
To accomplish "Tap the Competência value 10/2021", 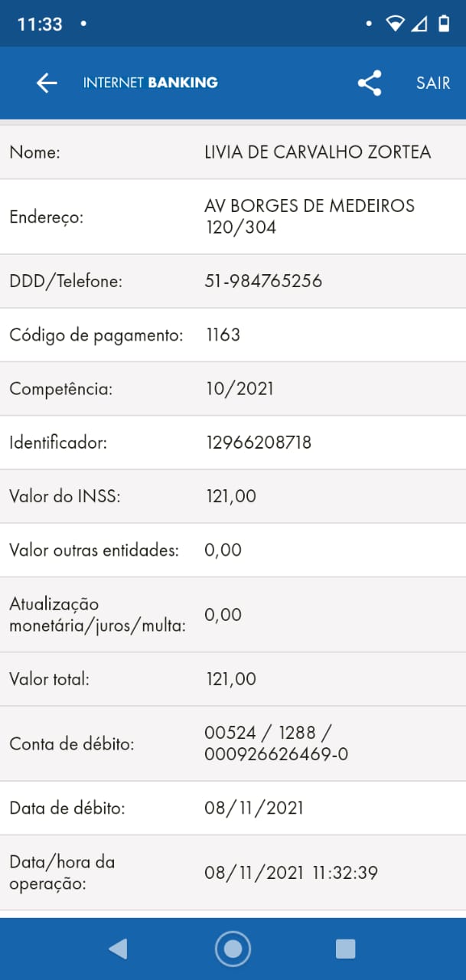I will (240, 389).
